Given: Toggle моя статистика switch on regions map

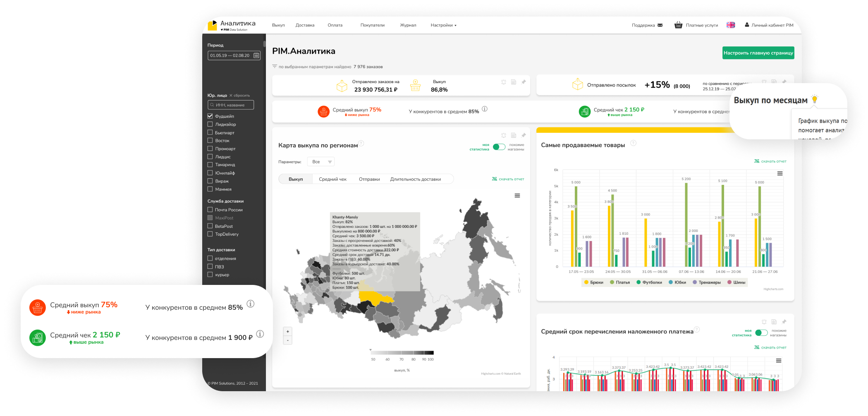Looking at the screenshot, I should [x=499, y=147].
